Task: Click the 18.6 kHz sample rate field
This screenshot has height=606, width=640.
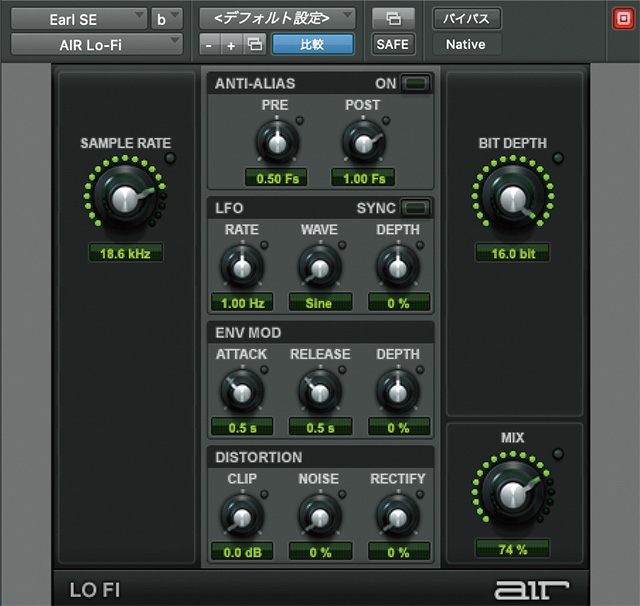Action: click(x=126, y=253)
